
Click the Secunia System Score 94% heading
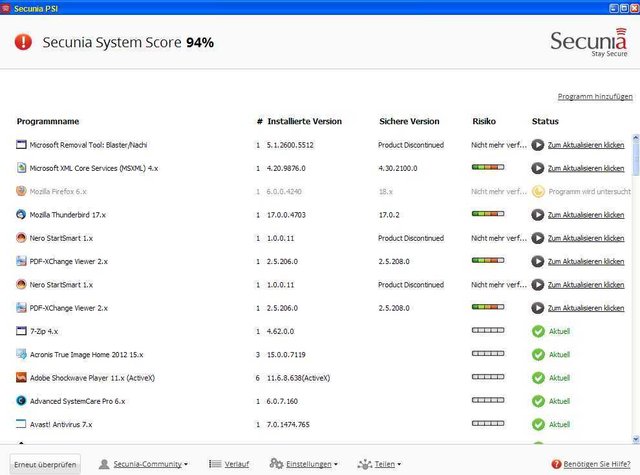click(x=128, y=42)
